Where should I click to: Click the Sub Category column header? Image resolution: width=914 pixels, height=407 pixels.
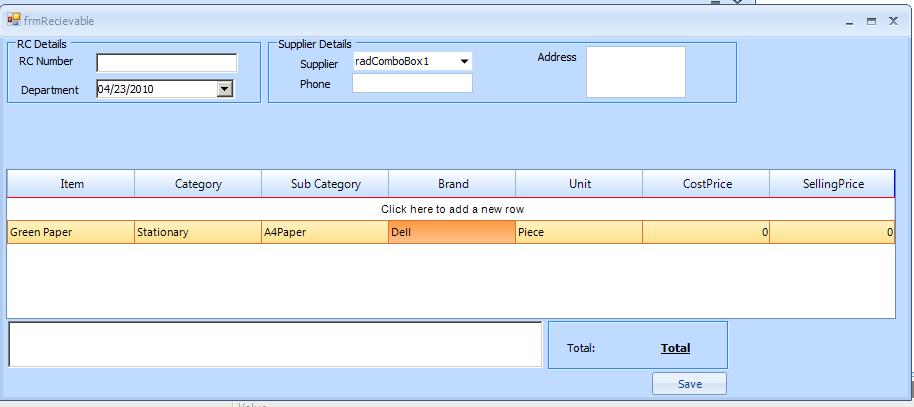[325, 184]
